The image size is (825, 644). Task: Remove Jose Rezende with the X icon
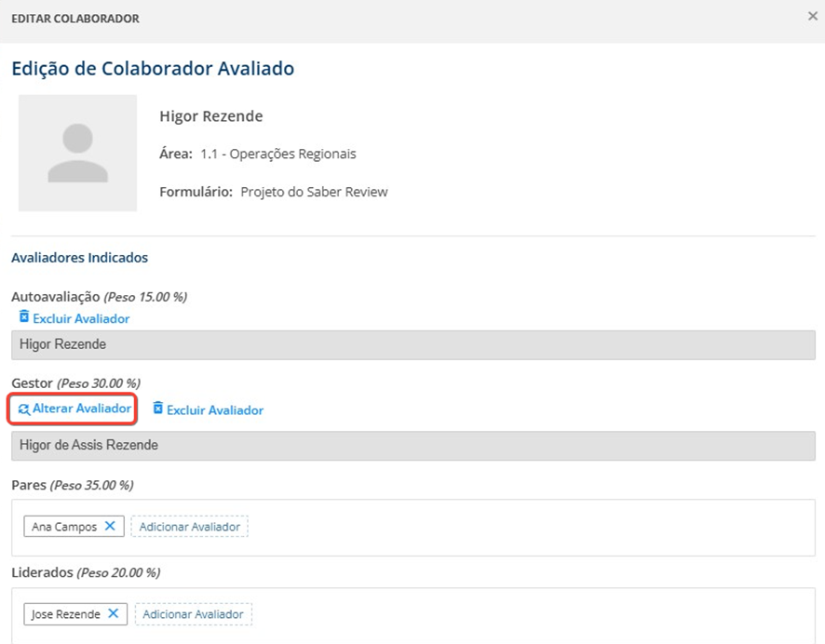click(x=113, y=613)
